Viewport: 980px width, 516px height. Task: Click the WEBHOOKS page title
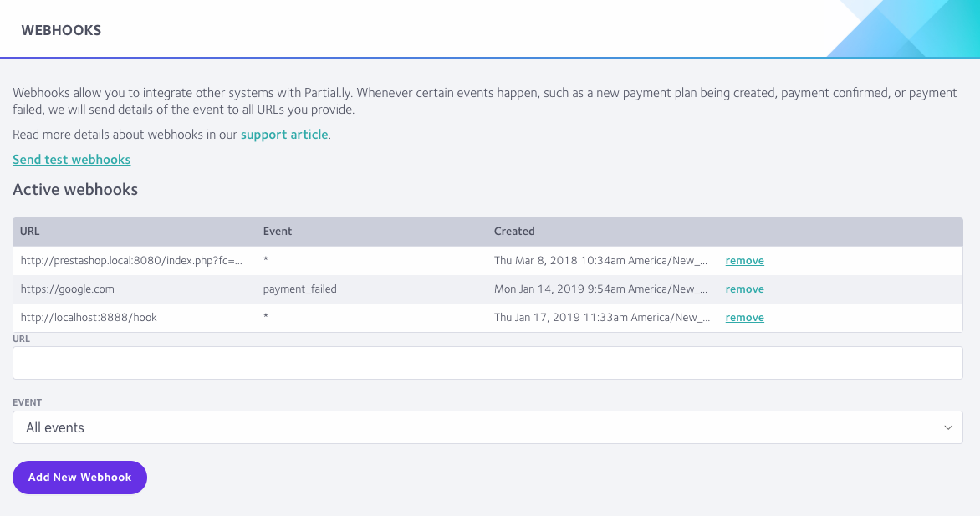(61, 30)
